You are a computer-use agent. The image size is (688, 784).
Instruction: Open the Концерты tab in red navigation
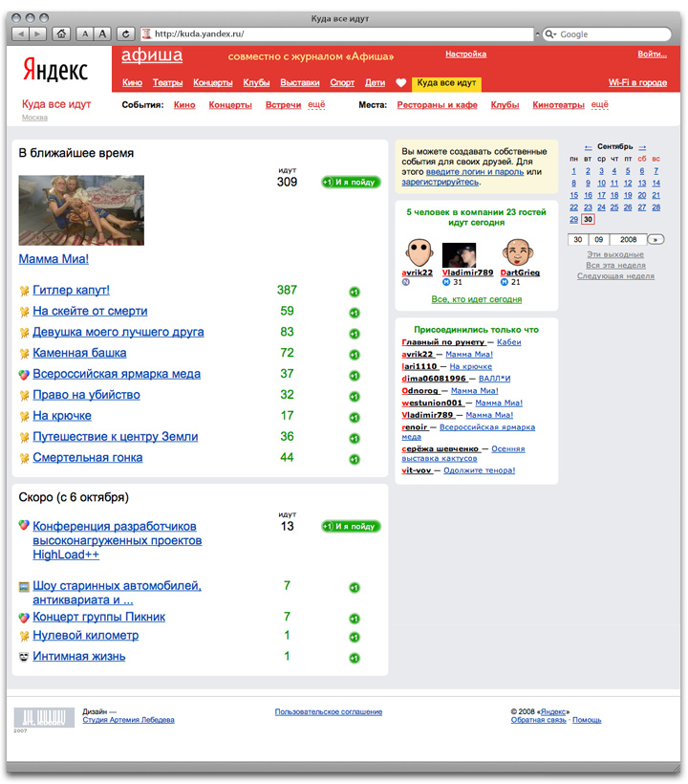(212, 83)
